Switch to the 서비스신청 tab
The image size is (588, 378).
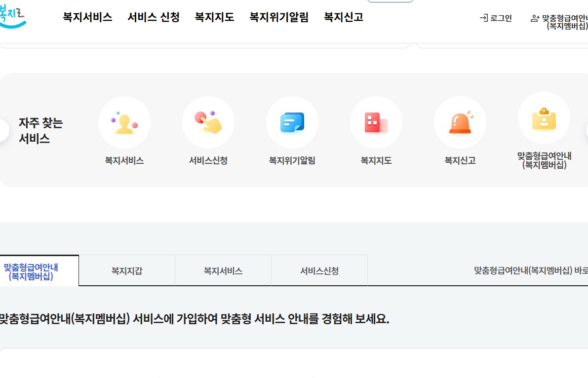(x=319, y=270)
